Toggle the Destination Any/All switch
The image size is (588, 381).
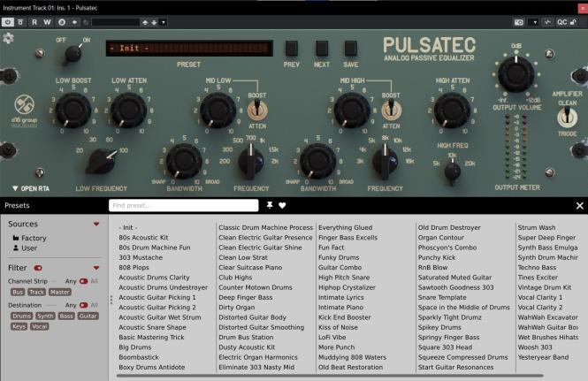tap(83, 305)
